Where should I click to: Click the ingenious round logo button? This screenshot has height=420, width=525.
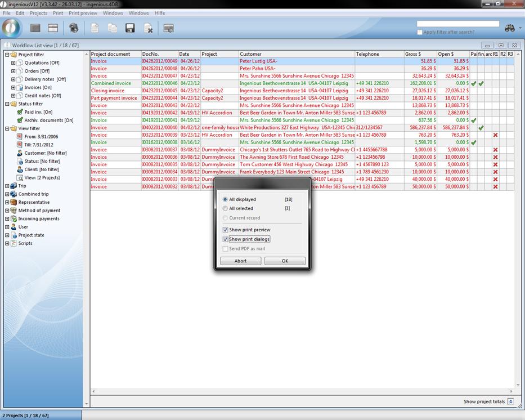(x=11, y=28)
